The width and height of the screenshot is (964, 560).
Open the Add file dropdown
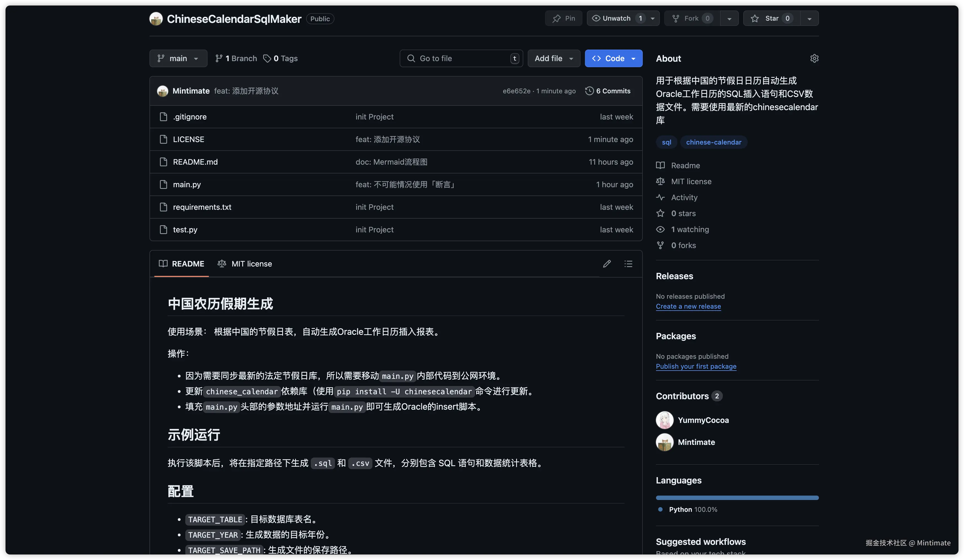tap(554, 58)
